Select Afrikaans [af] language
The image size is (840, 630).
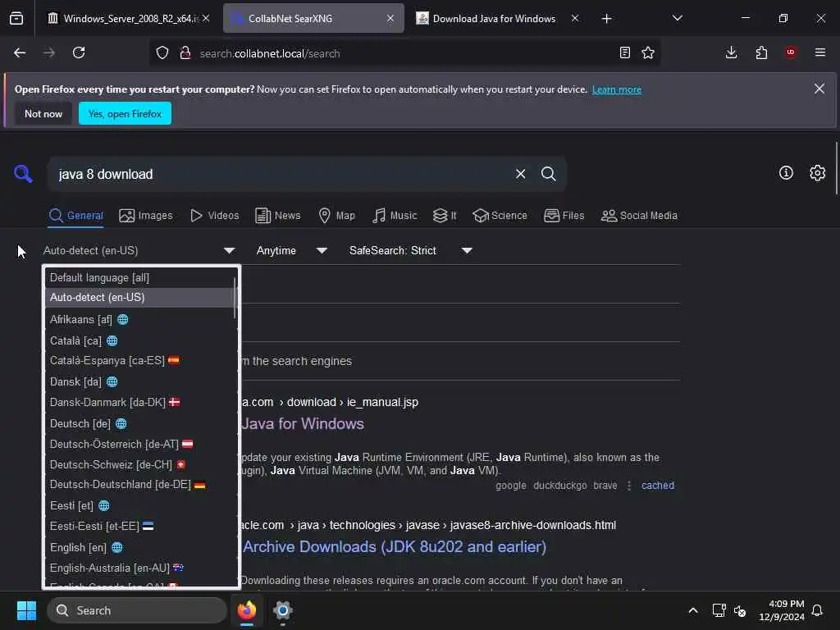139,320
